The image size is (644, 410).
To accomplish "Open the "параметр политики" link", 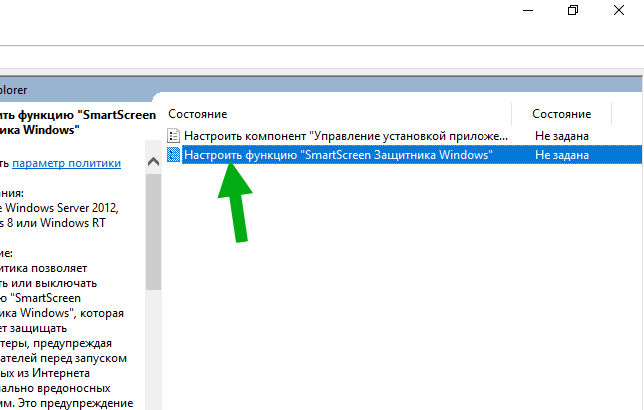I will point(67,163).
